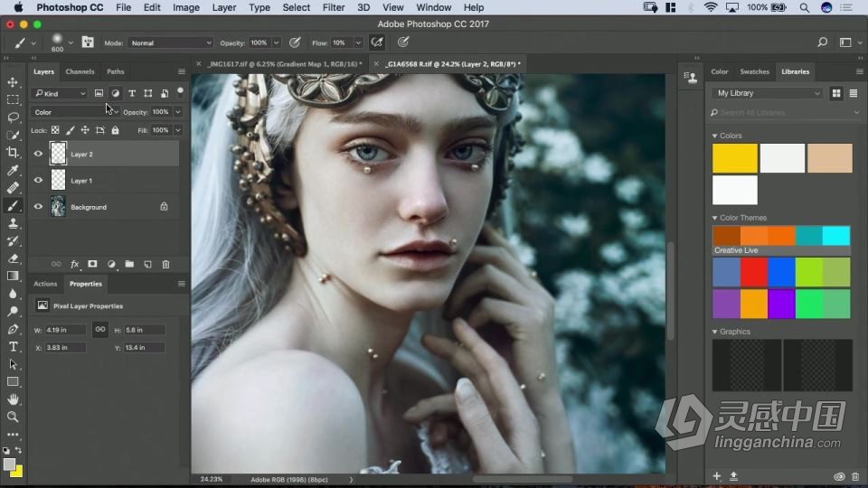Open the Filter menu
This screenshot has height=488, width=868.
(x=334, y=8)
